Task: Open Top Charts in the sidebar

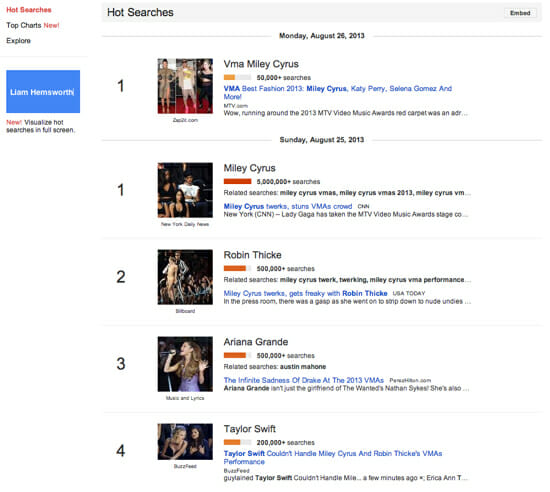Action: [33, 25]
